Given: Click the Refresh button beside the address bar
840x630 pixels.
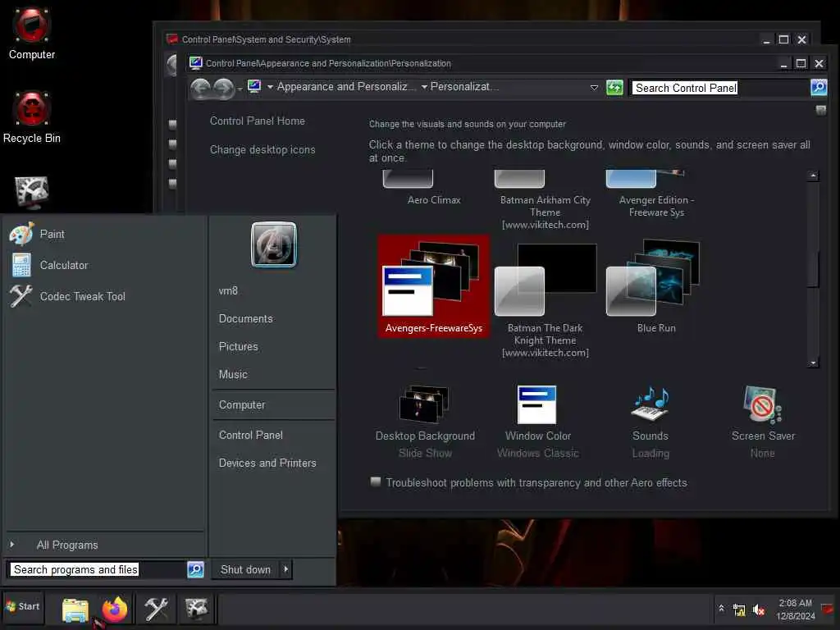Looking at the screenshot, I should coord(614,87).
